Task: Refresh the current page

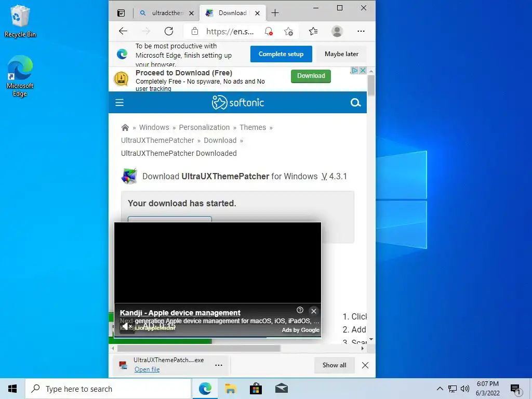Action: 169,31
